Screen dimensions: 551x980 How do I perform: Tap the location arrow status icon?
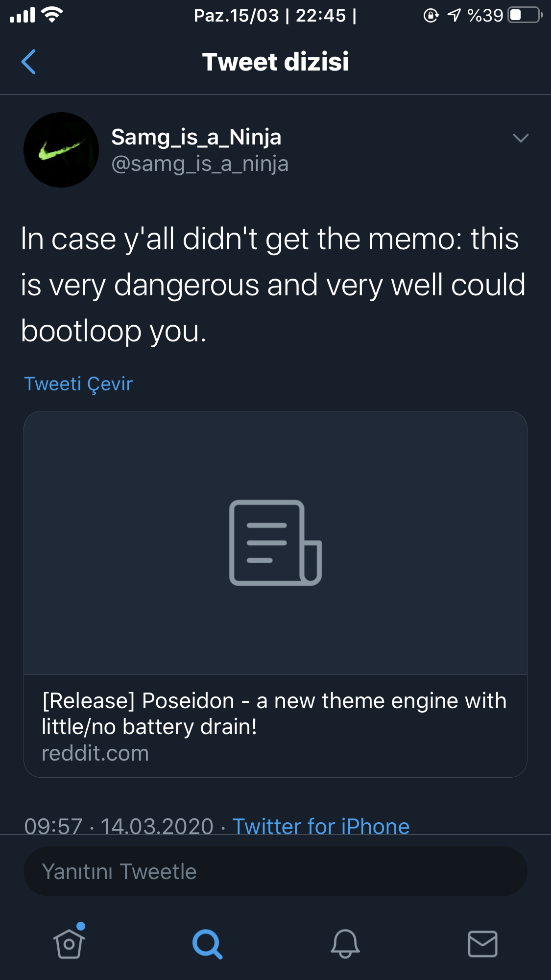click(x=454, y=16)
